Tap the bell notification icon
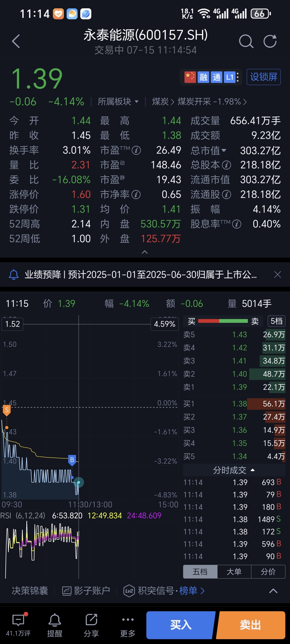 click(14, 275)
